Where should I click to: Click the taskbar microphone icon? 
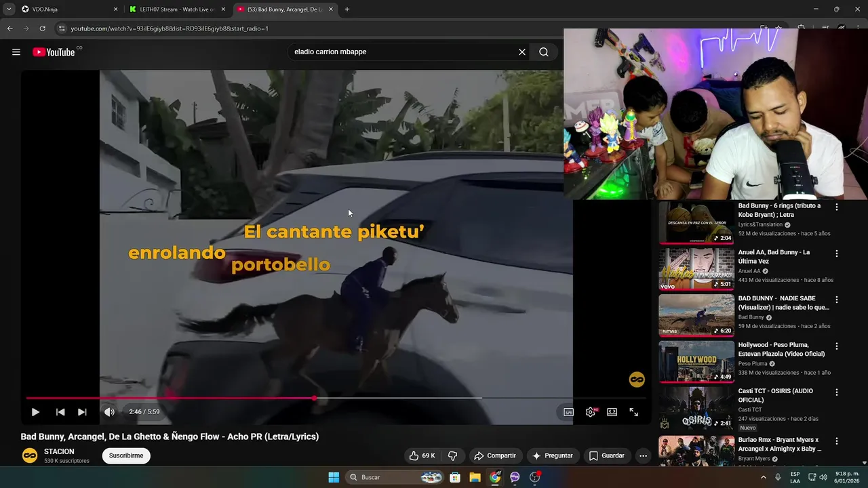(x=778, y=477)
